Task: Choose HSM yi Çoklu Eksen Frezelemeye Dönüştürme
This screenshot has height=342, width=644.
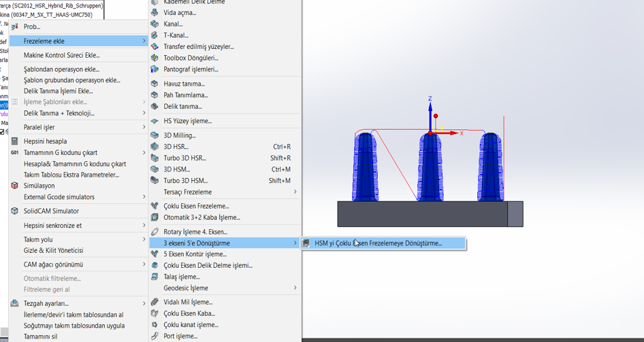Action: (378, 243)
